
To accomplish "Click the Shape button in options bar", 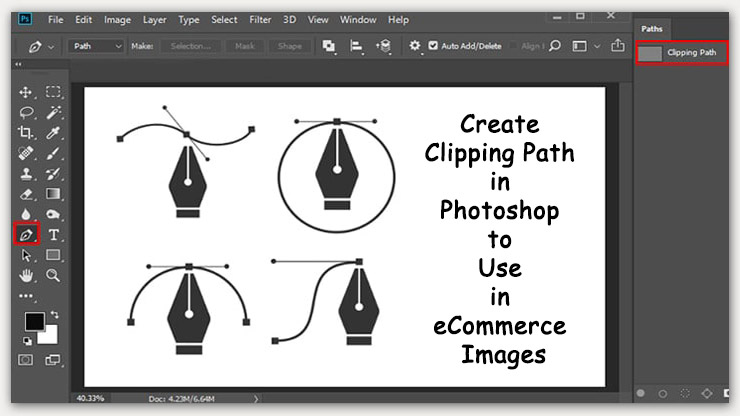I will [x=290, y=46].
